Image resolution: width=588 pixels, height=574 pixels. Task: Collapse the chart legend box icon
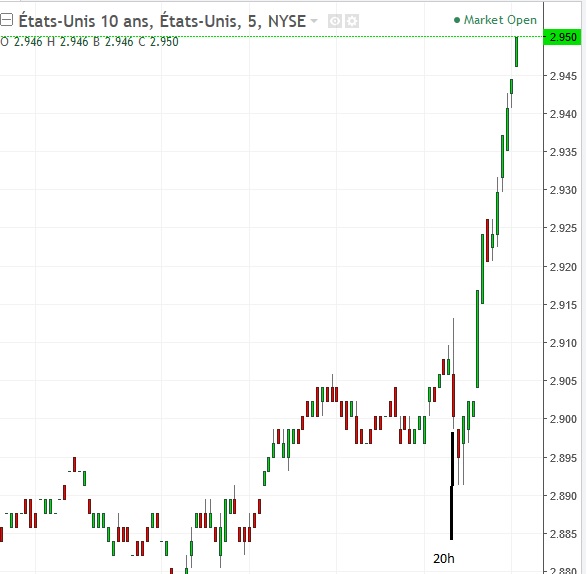[6, 20]
